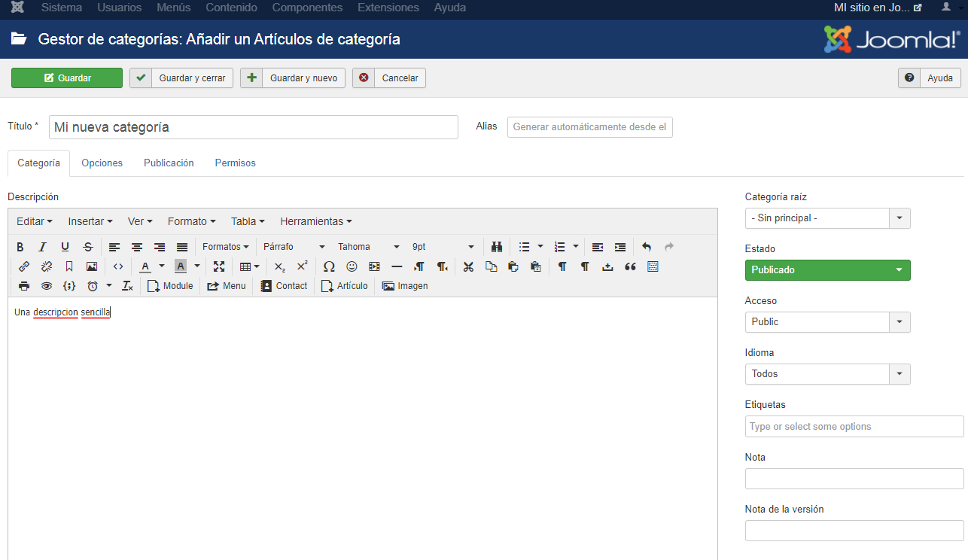
Task: Click the blockquote icon
Action: (x=630, y=266)
